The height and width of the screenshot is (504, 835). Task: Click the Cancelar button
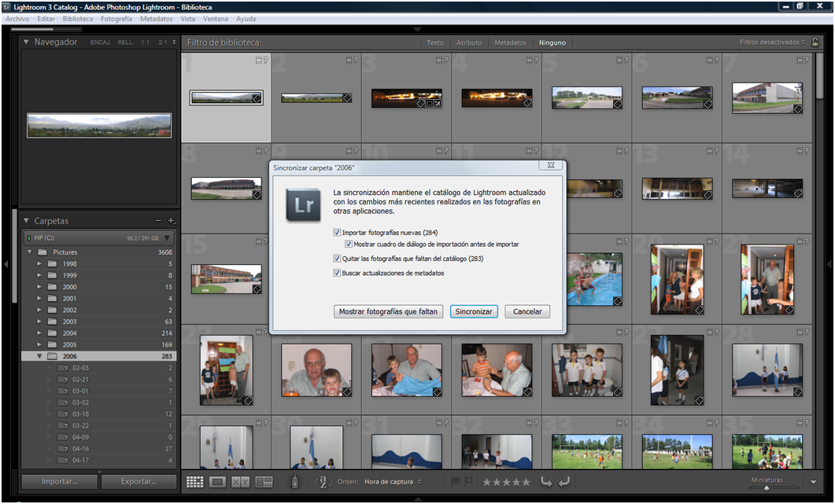tap(527, 311)
